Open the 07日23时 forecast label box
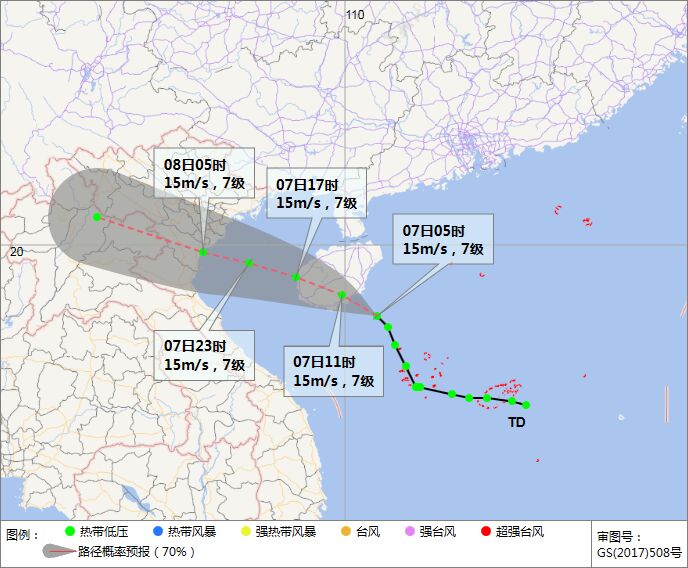This screenshot has width=688, height=568. 204,354
